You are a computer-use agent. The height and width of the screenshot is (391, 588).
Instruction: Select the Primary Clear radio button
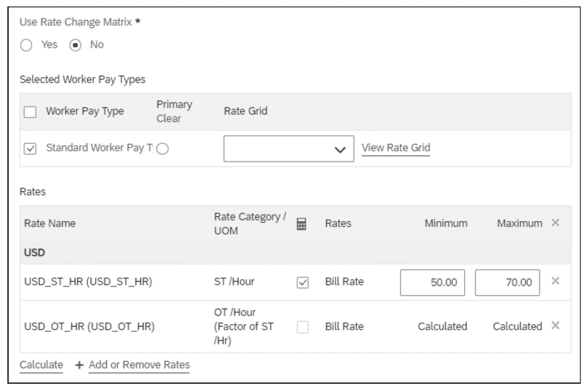pos(162,149)
